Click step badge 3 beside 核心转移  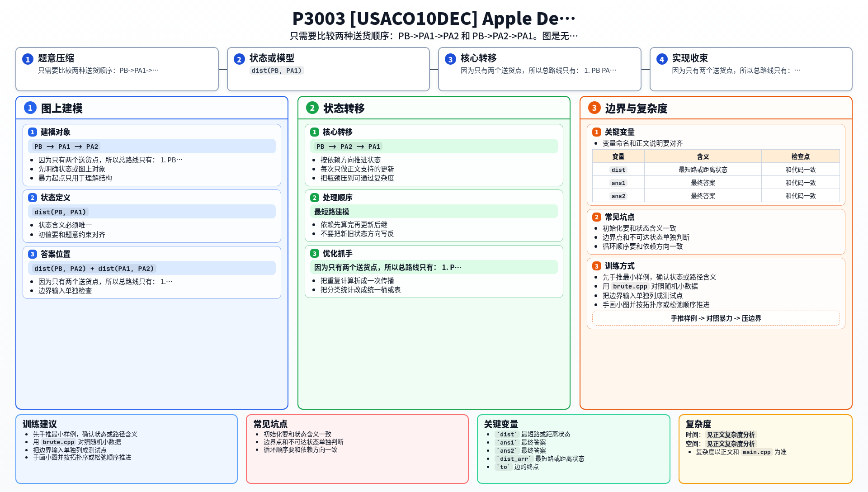450,59
